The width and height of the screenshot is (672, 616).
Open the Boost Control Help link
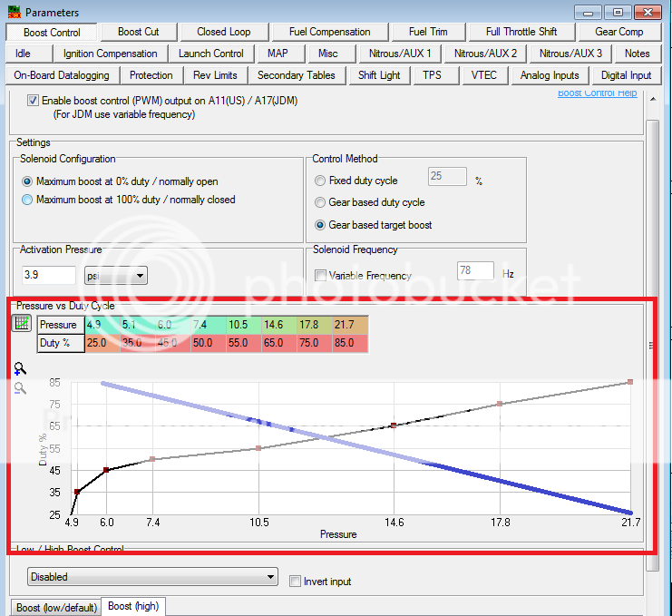click(x=597, y=93)
